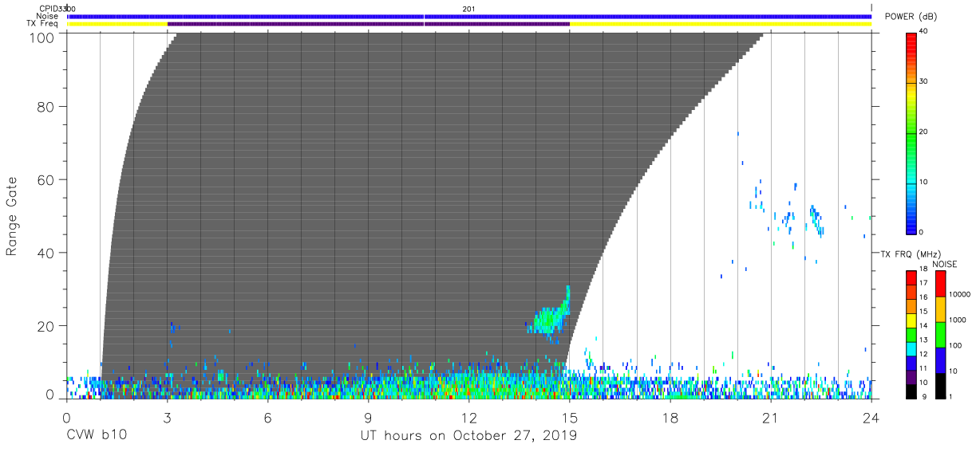Screen dimensions: 980x452
Task: Click the '14' label on TX FRQ legend
Action: tap(924, 325)
